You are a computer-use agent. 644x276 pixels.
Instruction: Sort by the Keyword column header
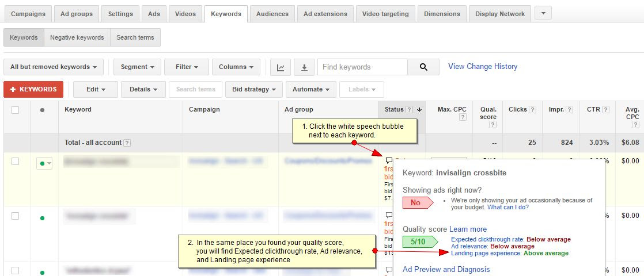pos(78,109)
